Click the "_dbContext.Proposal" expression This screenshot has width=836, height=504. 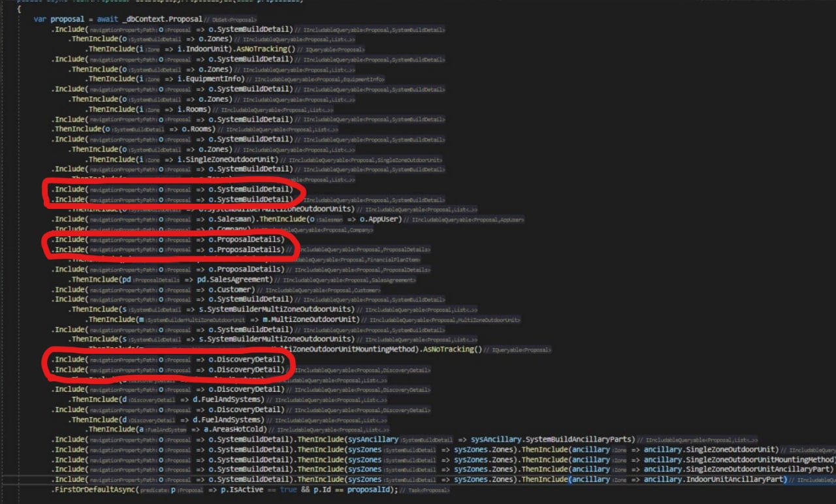coord(162,19)
